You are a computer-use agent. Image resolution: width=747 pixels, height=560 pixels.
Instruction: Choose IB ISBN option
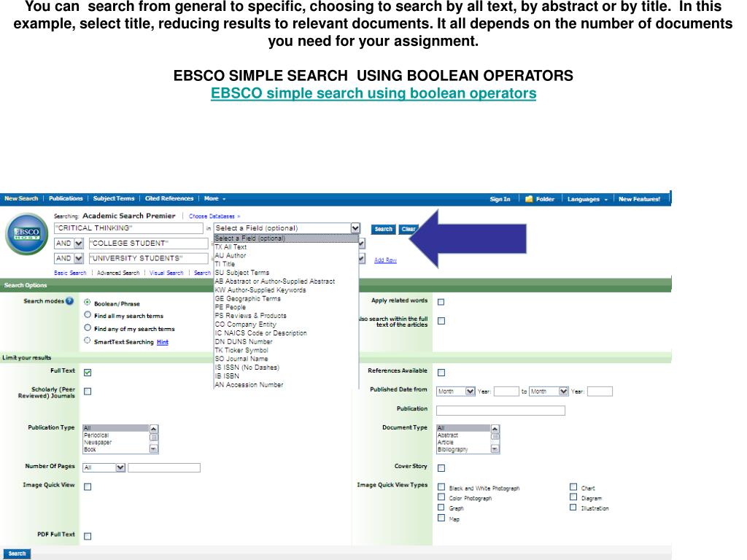pos(286,376)
